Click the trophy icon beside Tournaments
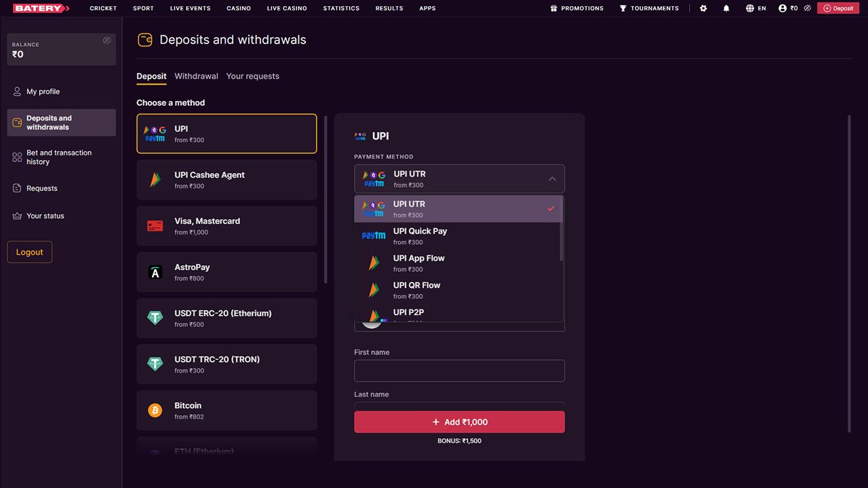 [x=623, y=8]
